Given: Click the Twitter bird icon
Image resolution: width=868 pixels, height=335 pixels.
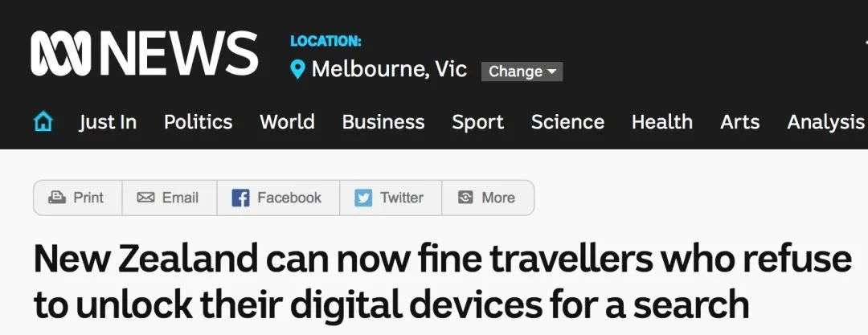Looking at the screenshot, I should coord(363,198).
